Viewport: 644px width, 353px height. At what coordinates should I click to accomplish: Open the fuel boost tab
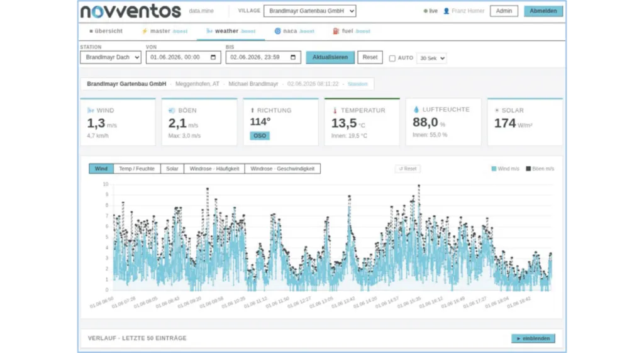click(352, 31)
